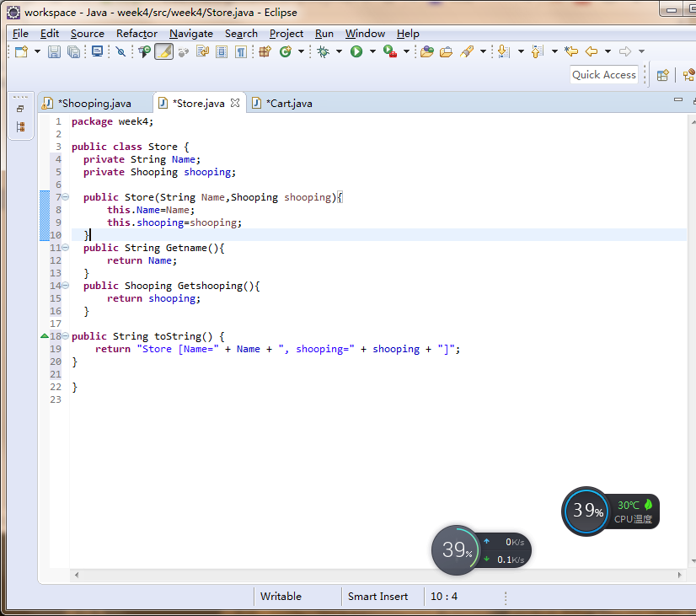Click the Restore view icon in left sidebar
This screenshot has width=696, height=616.
tap(20, 109)
